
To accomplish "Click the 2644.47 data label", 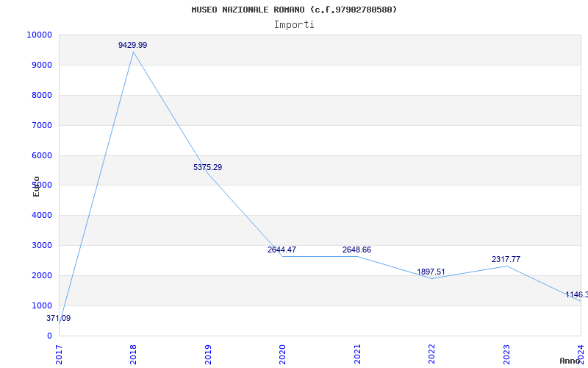I will point(282,250).
